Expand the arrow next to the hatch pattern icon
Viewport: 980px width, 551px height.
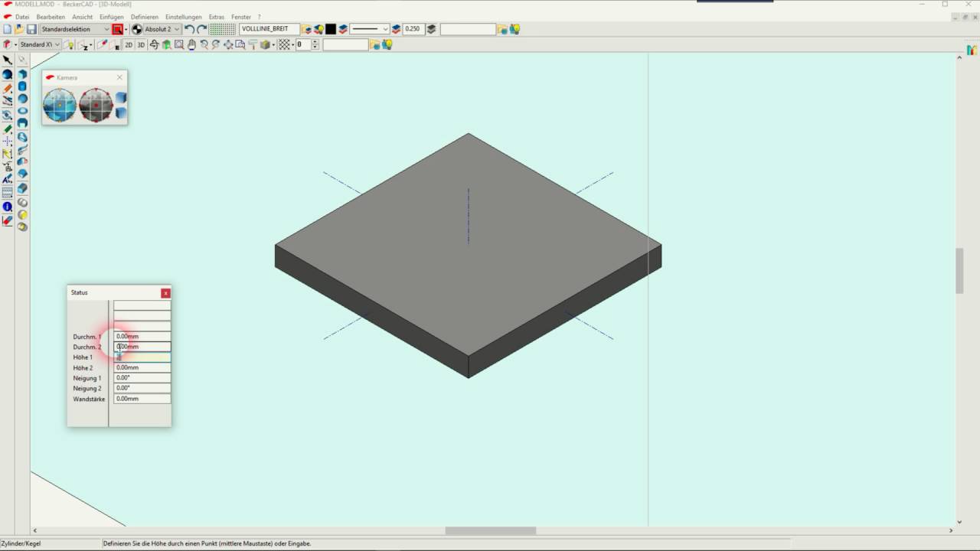pos(293,44)
